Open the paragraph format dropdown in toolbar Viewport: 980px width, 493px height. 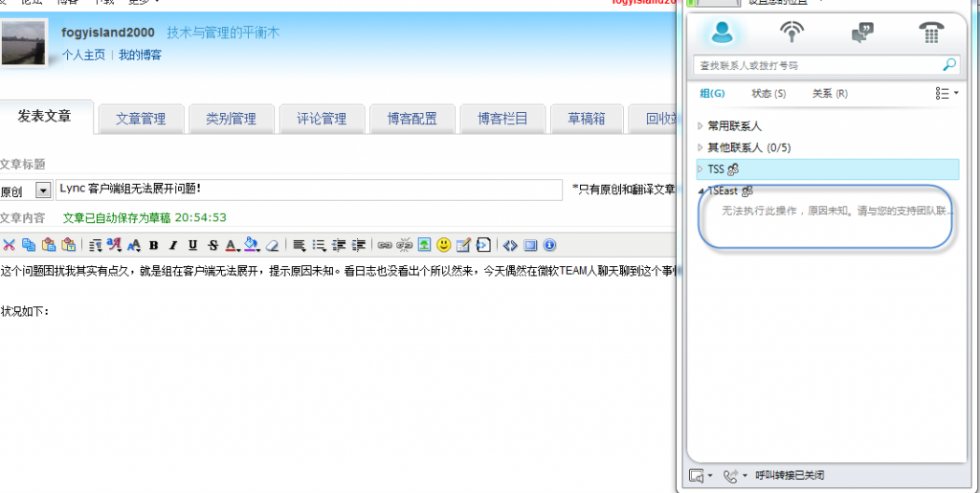[x=95, y=245]
